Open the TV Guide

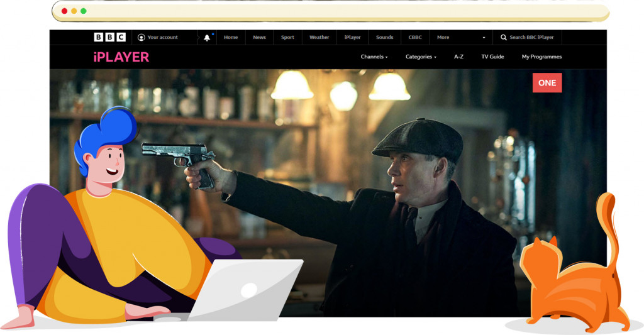coord(492,57)
